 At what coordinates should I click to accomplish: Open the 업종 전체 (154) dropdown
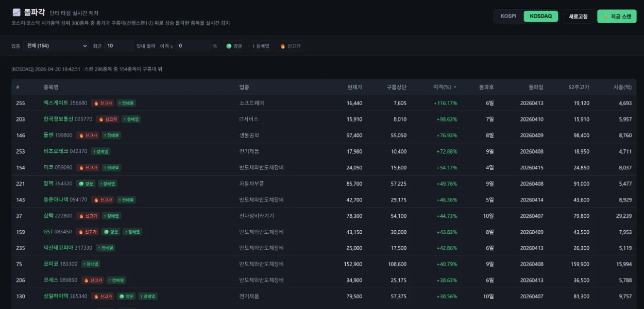[x=56, y=46]
